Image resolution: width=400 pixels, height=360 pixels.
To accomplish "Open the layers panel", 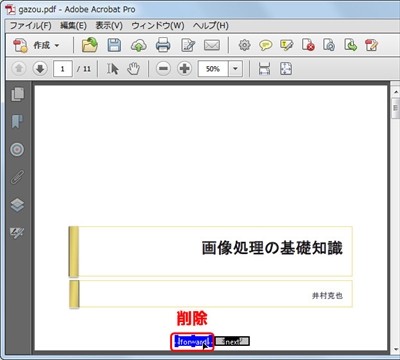I will 17,205.
